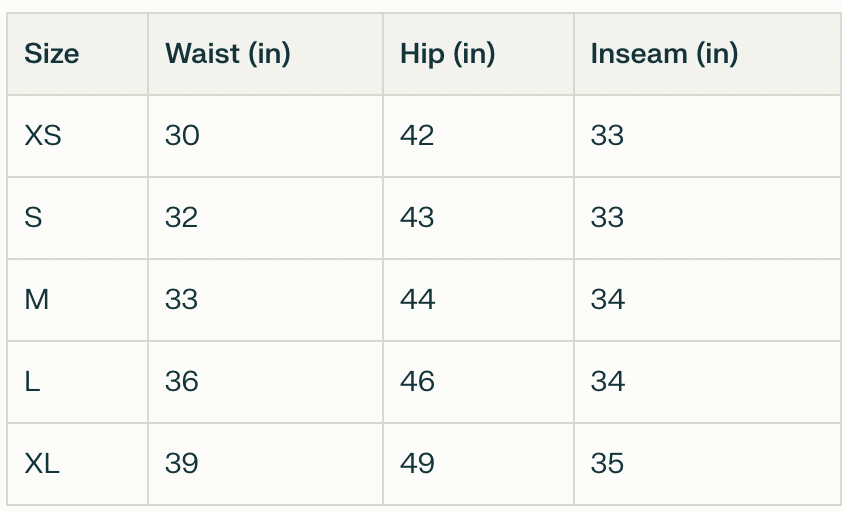Click the M hip value 44
Image resolution: width=842 pixels, height=512 pixels.
point(417,300)
